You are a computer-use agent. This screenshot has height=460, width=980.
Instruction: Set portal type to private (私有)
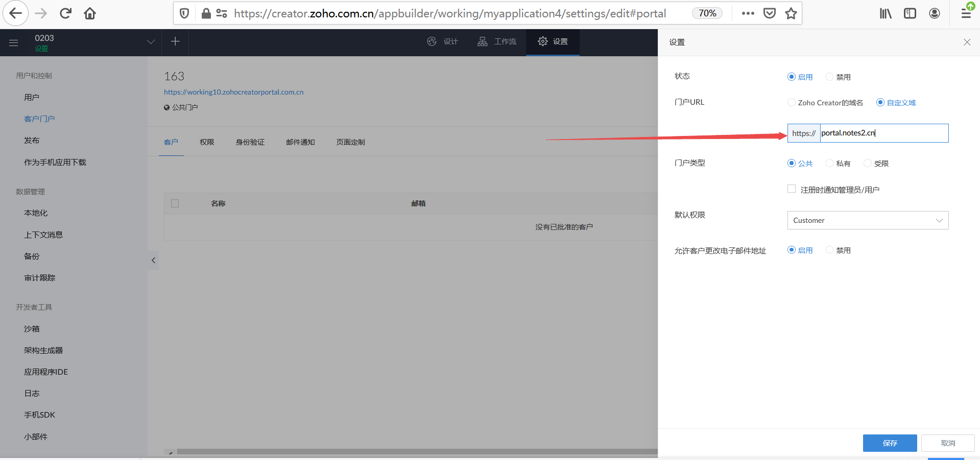pyautogui.click(x=829, y=164)
